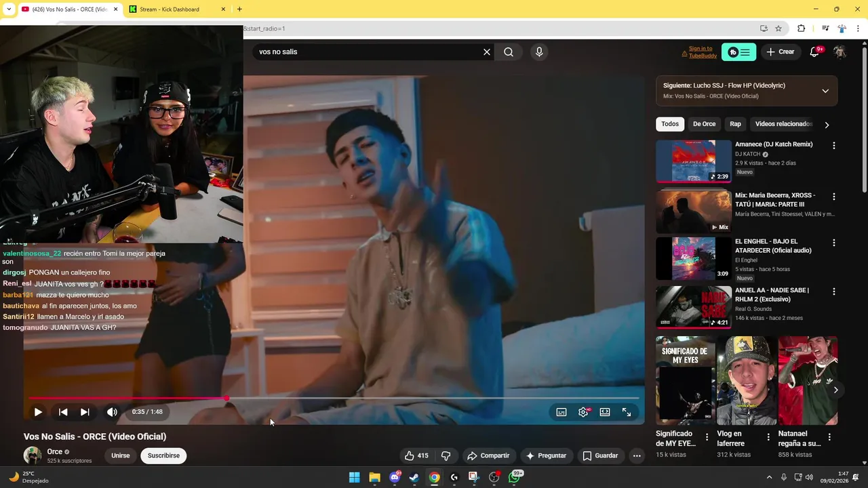
Task: Toggle subtitles/captions icon in player
Action: coord(561,411)
